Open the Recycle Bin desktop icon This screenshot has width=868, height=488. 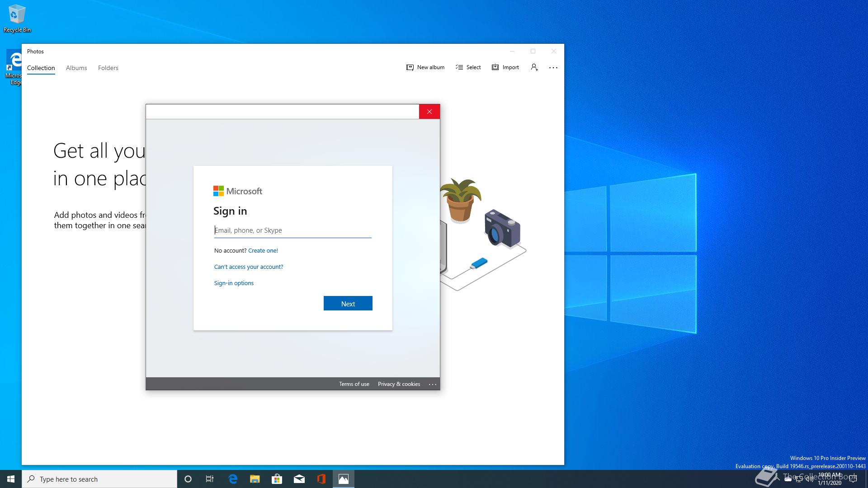click(17, 19)
